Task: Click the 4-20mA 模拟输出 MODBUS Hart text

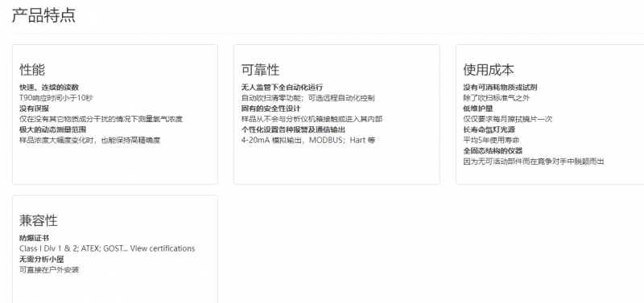Action: click(x=308, y=140)
